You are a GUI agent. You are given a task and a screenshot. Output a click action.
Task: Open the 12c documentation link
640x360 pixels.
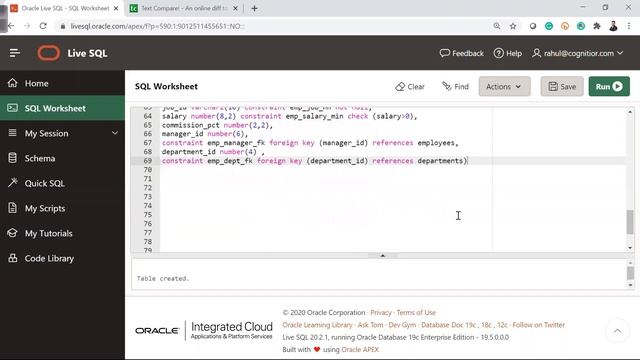502,325
